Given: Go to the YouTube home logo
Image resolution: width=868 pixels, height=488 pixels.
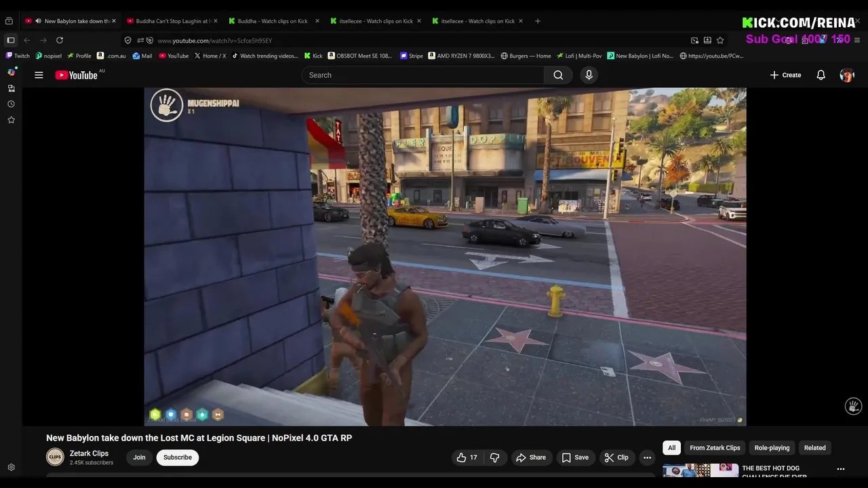Looking at the screenshot, I should pos(77,75).
